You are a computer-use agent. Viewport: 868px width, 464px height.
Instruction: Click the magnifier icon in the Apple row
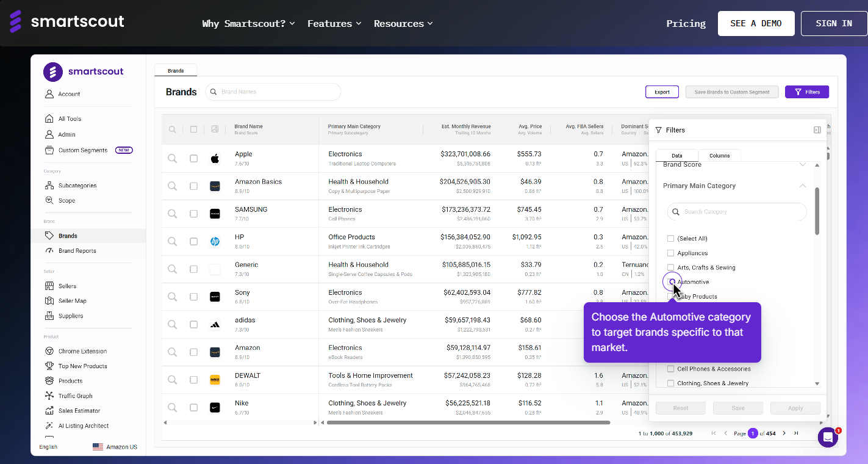[x=173, y=159]
